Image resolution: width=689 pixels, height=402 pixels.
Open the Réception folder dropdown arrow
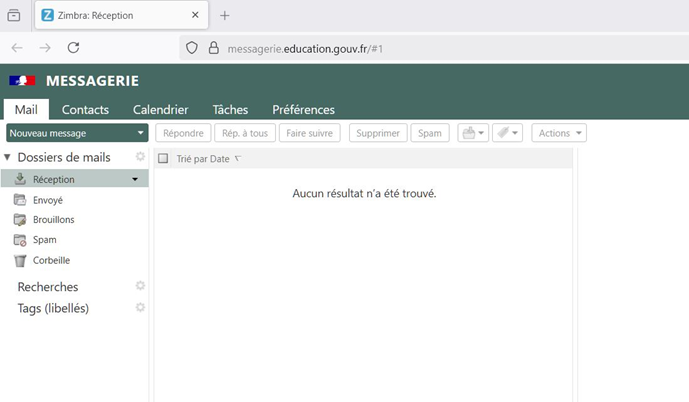(x=135, y=180)
